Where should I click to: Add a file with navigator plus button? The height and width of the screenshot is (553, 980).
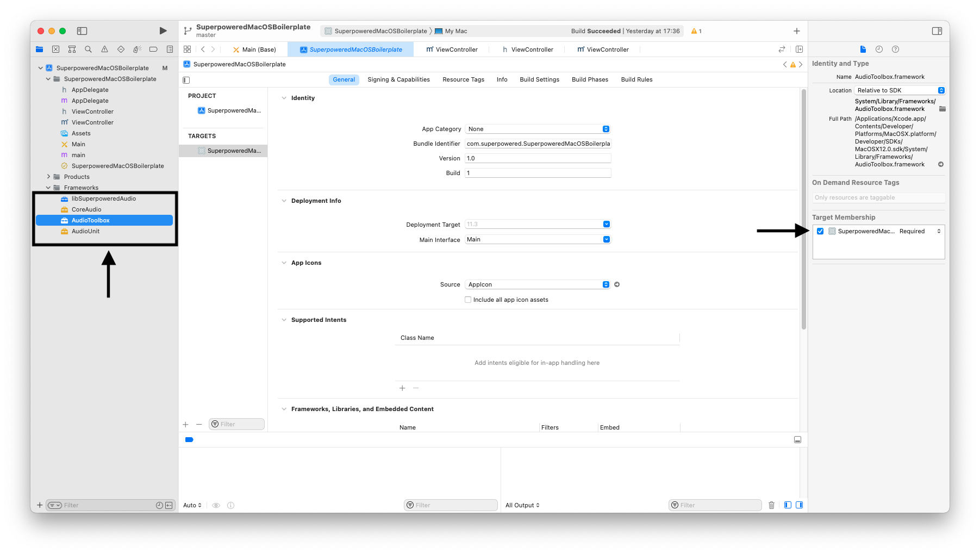40,505
